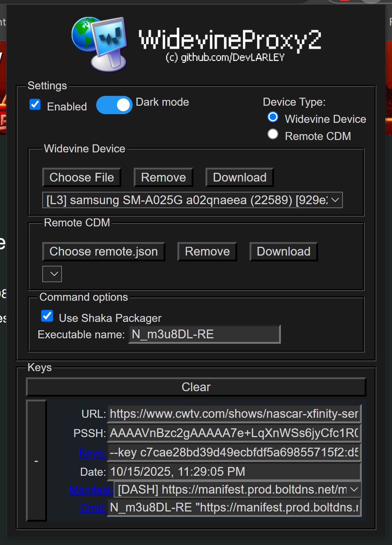Uncheck Use Shaka Packager
The height and width of the screenshot is (545, 392).
point(47,316)
